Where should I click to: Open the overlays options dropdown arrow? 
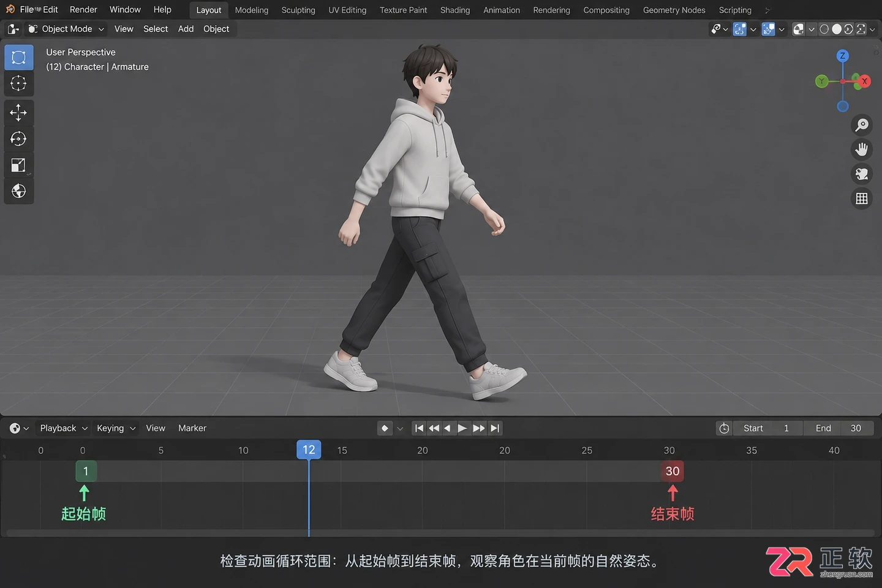click(x=782, y=29)
